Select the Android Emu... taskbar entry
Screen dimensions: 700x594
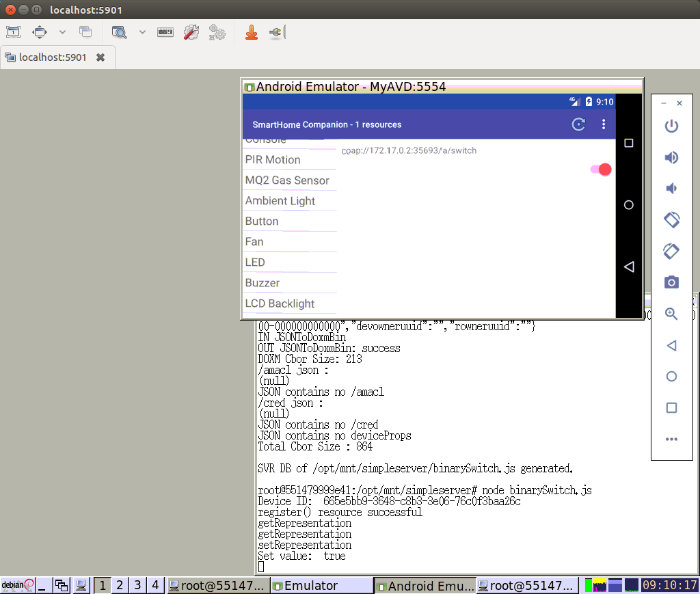[425, 585]
